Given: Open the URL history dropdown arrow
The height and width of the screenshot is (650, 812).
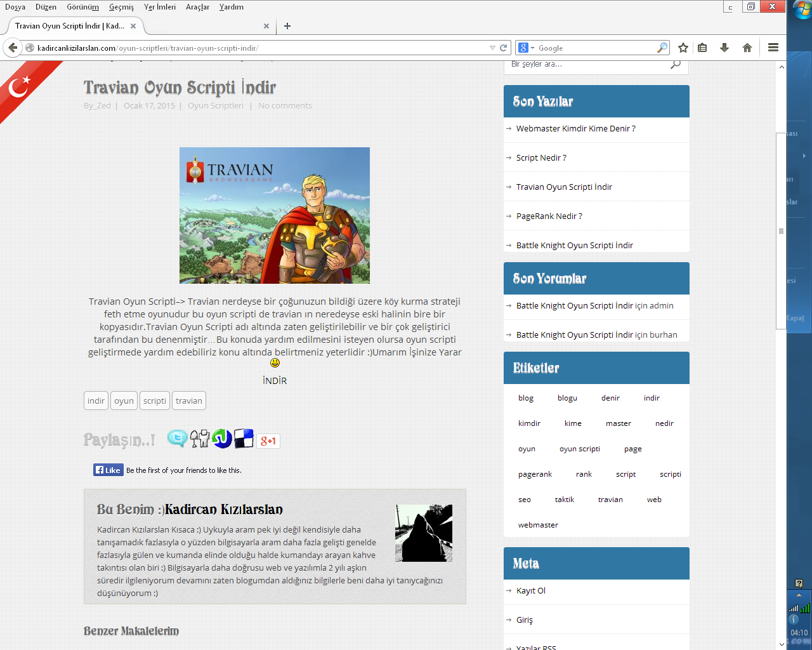Looking at the screenshot, I should point(492,48).
